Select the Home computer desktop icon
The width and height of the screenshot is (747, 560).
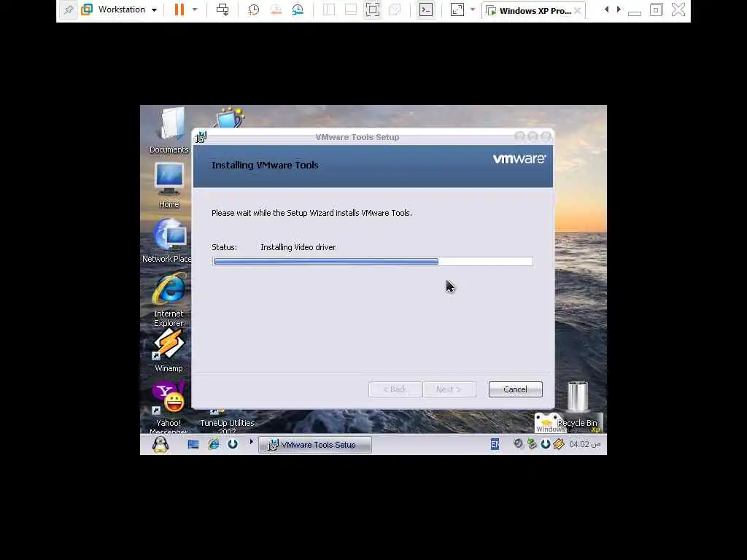pyautogui.click(x=169, y=185)
